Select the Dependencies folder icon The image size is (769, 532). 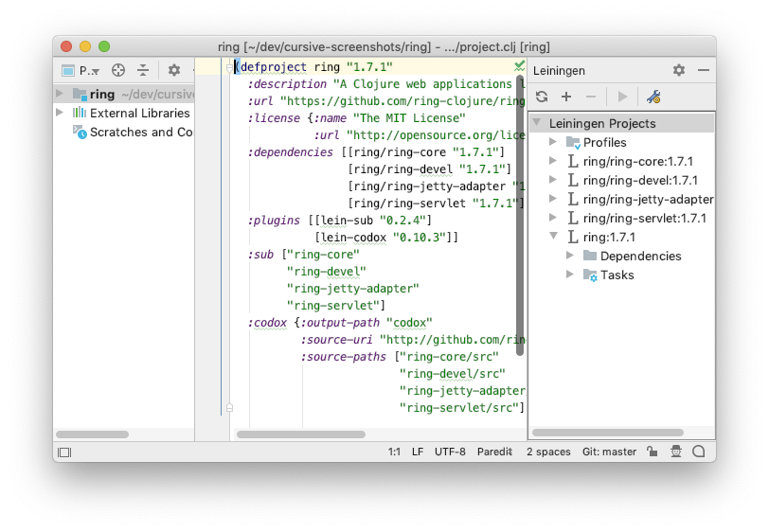tap(590, 256)
